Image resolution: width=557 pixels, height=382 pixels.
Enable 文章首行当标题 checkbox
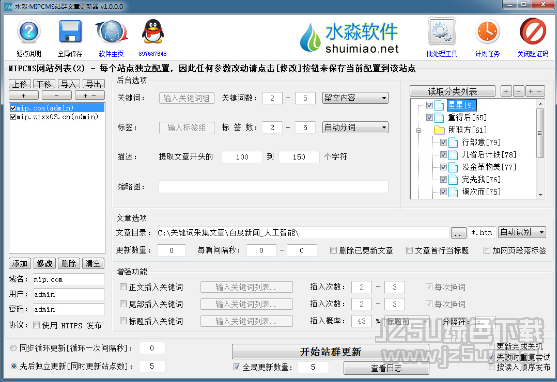click(x=409, y=251)
